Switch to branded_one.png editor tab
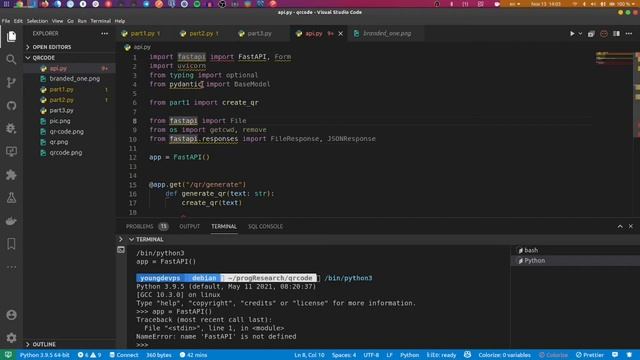This screenshot has height=360, width=640. pyautogui.click(x=387, y=33)
